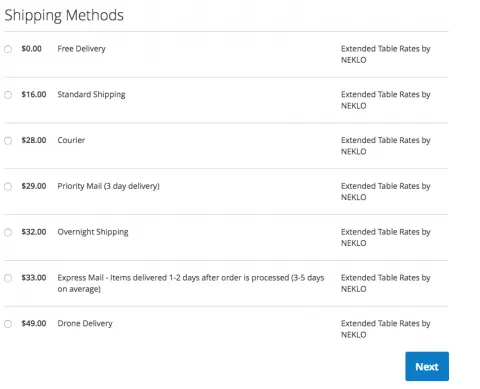
Task: Click the Overnight Shipping label text
Action: pyautogui.click(x=93, y=232)
